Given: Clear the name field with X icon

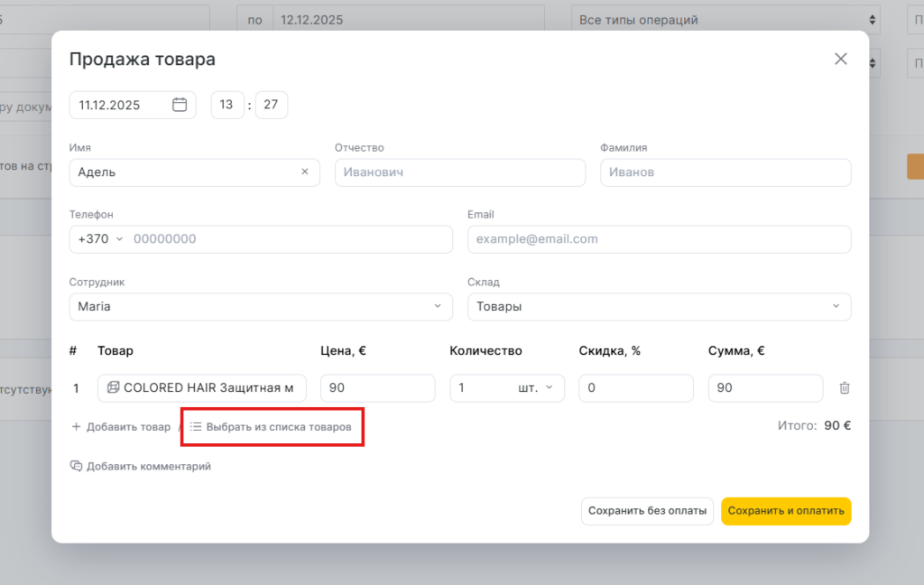Looking at the screenshot, I should 305,172.
